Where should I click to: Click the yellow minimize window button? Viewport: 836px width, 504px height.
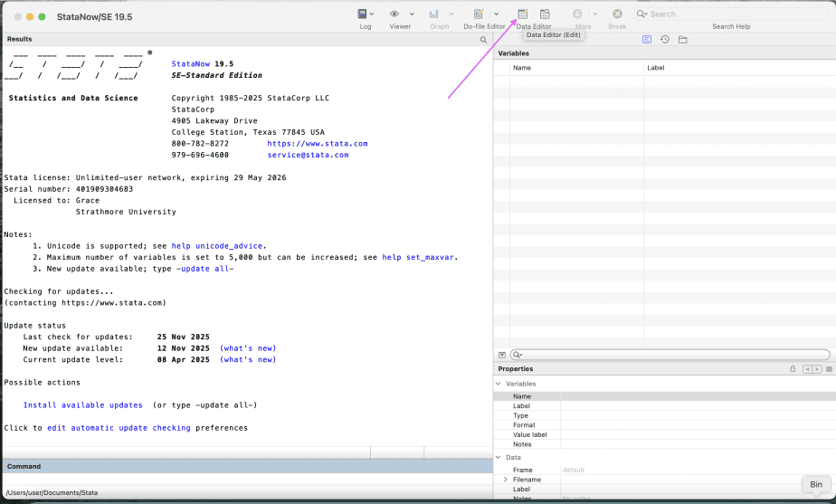tap(30, 17)
